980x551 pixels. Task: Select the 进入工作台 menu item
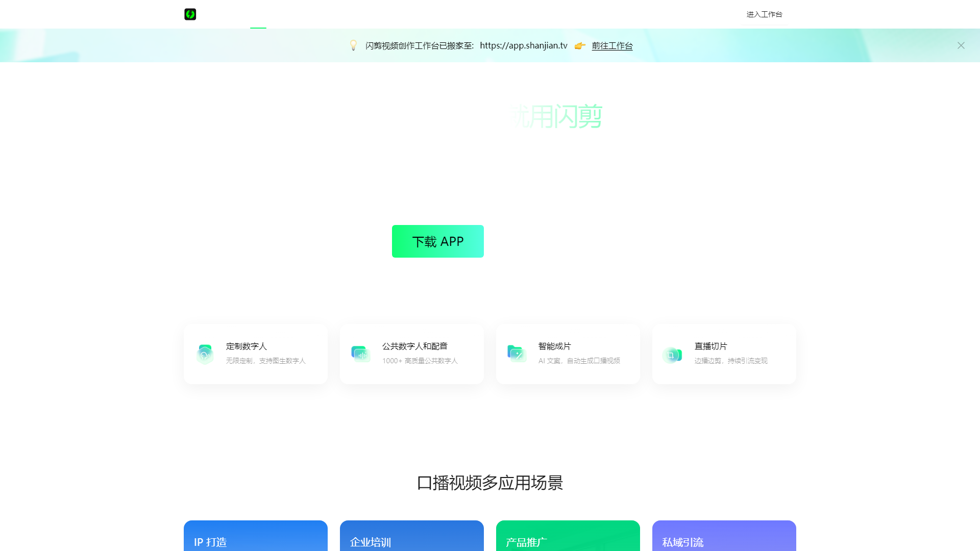tap(764, 14)
